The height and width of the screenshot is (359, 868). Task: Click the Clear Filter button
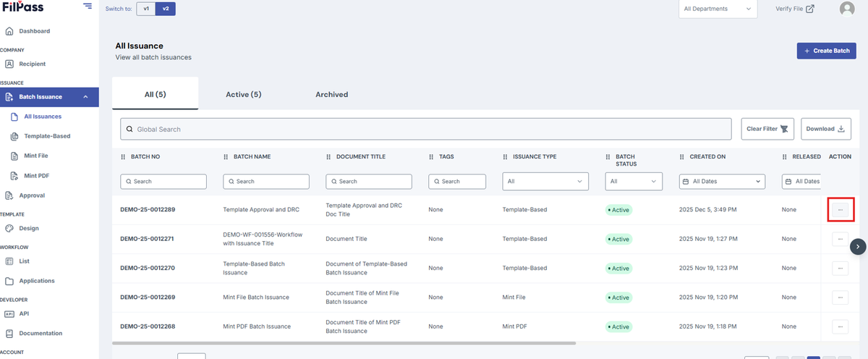pyautogui.click(x=768, y=129)
